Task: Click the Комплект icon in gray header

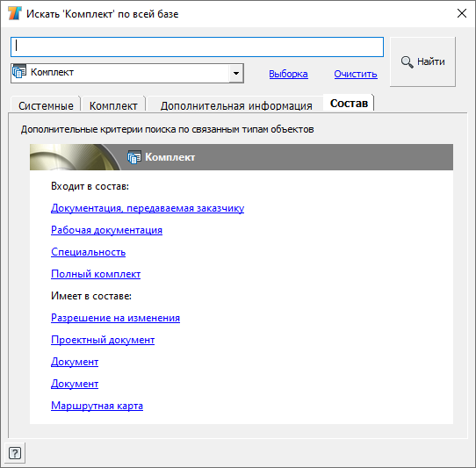Action: tap(133, 157)
